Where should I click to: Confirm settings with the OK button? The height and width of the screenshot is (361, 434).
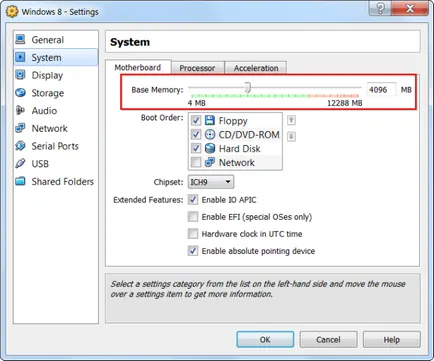pyautogui.click(x=265, y=339)
